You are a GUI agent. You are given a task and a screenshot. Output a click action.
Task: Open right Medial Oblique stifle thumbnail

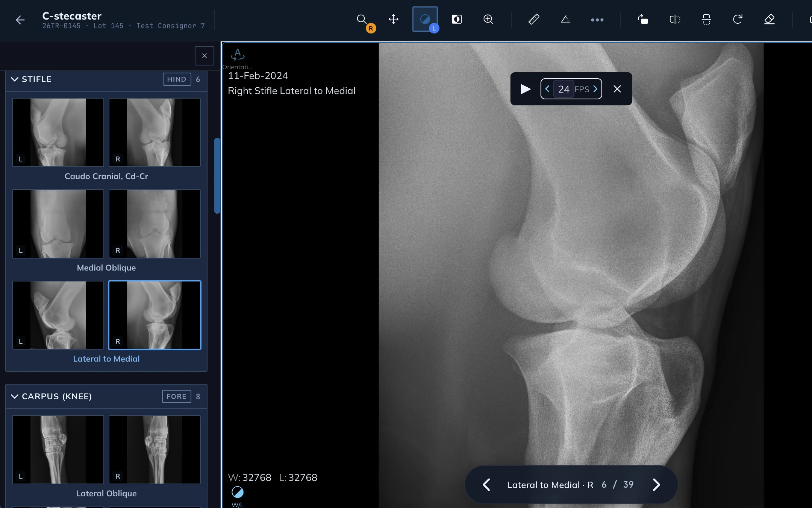pyautogui.click(x=155, y=224)
